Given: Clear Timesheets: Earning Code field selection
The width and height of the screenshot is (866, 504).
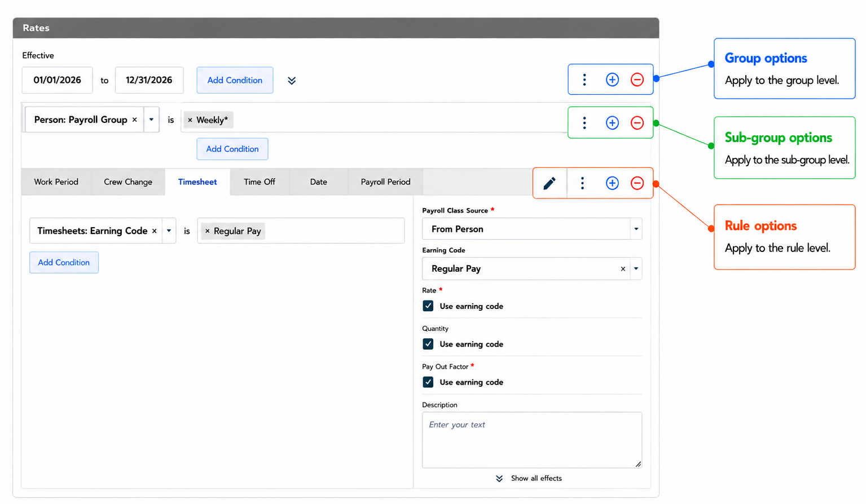Looking at the screenshot, I should click(154, 231).
